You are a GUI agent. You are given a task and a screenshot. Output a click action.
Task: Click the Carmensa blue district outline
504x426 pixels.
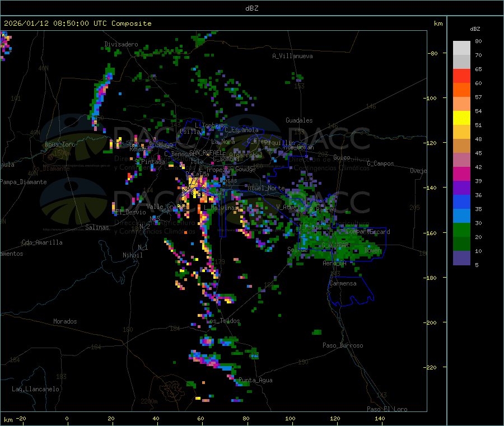coord(351,291)
